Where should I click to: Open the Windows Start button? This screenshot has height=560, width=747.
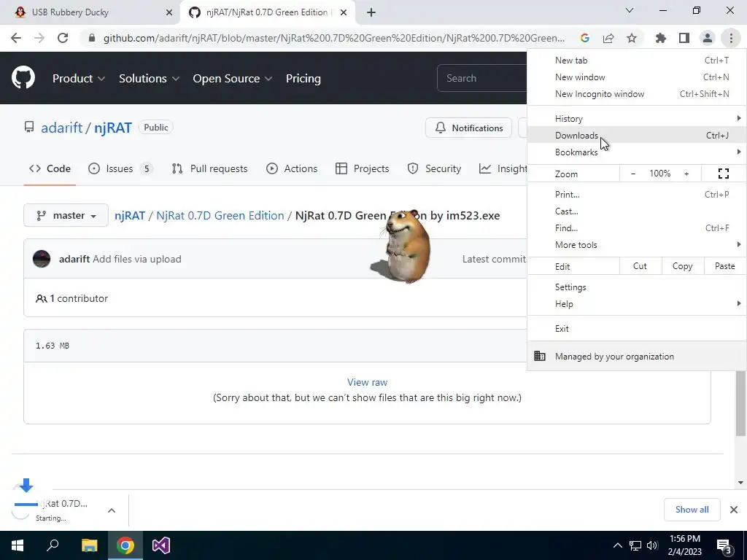coord(18,545)
